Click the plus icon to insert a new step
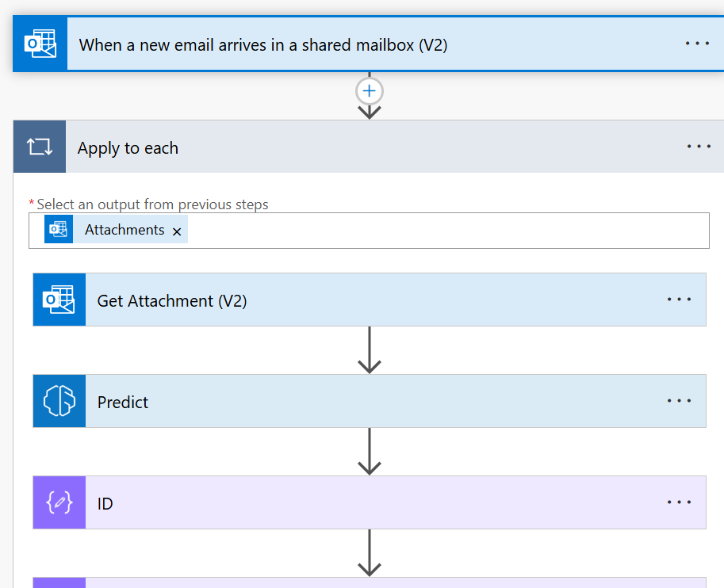The height and width of the screenshot is (588, 724). (369, 91)
